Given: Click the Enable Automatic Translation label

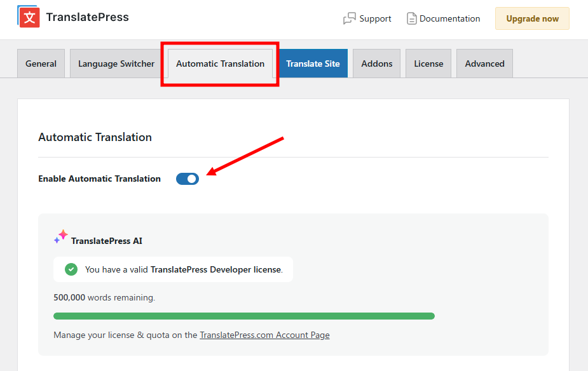Looking at the screenshot, I should point(99,179).
